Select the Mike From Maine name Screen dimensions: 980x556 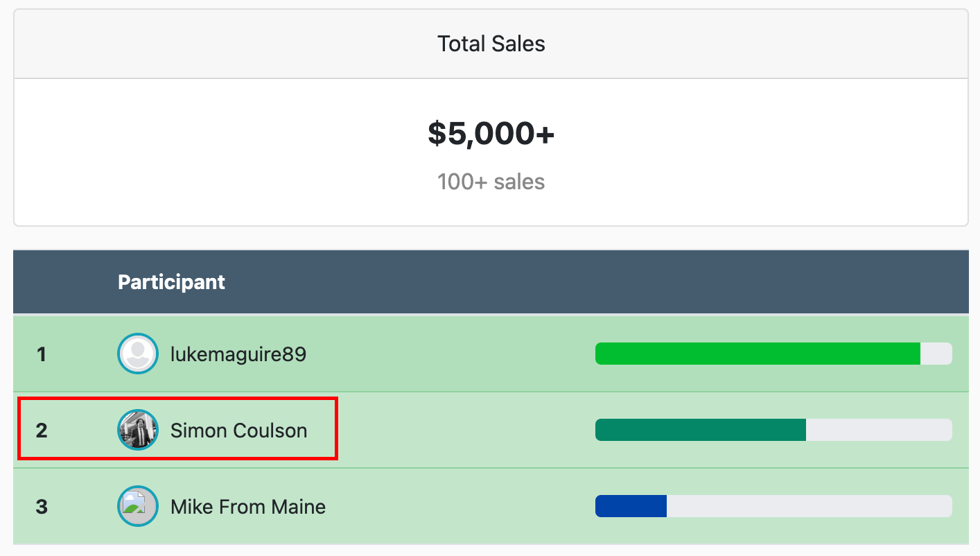(x=248, y=507)
